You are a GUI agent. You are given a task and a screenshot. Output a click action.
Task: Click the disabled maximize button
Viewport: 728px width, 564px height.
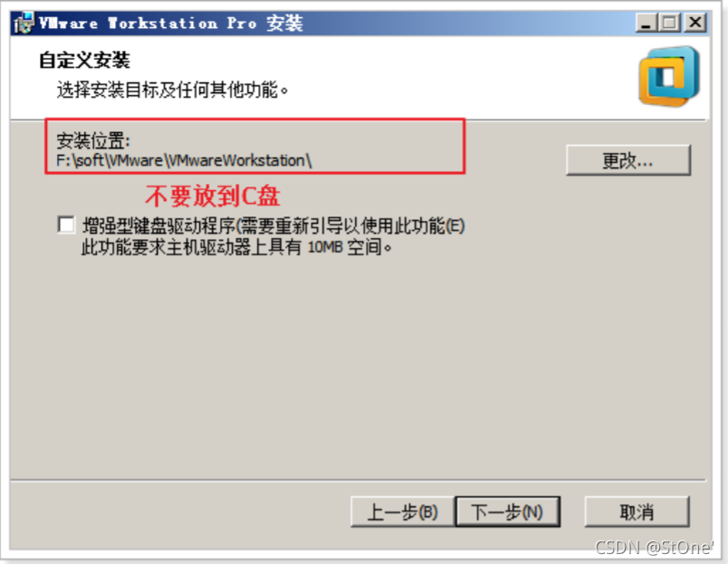669,23
